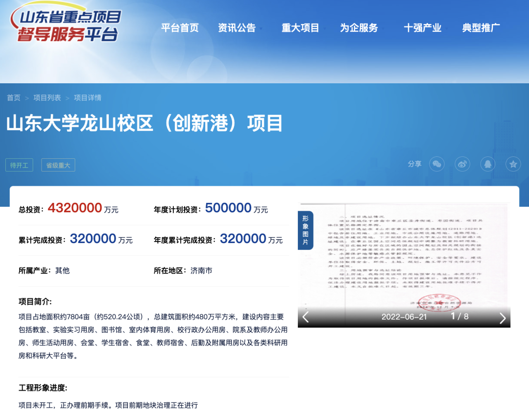Go to next image with right arrow
Screen dimensions: 529x420
(x=503, y=318)
